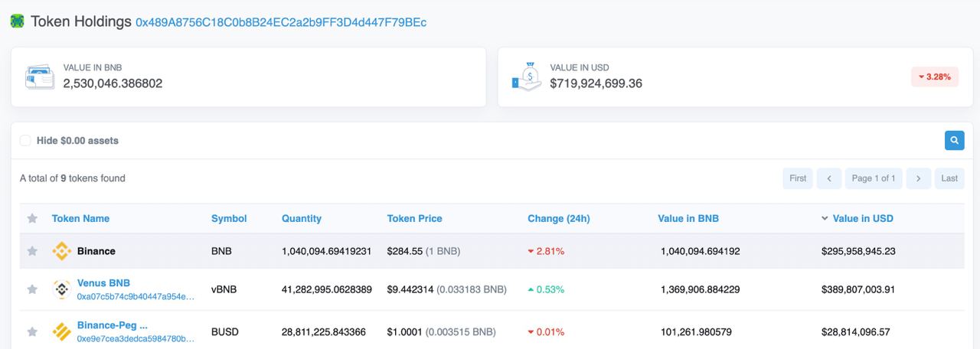Screen dimensions: 980x349
Task: Click the red 3.28% change badge
Action: pyautogui.click(x=934, y=77)
